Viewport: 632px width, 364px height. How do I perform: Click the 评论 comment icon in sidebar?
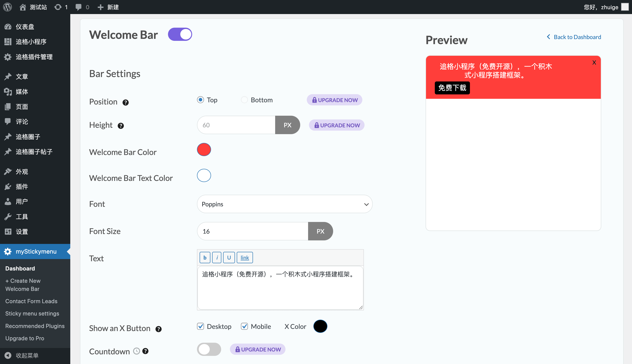coord(8,121)
